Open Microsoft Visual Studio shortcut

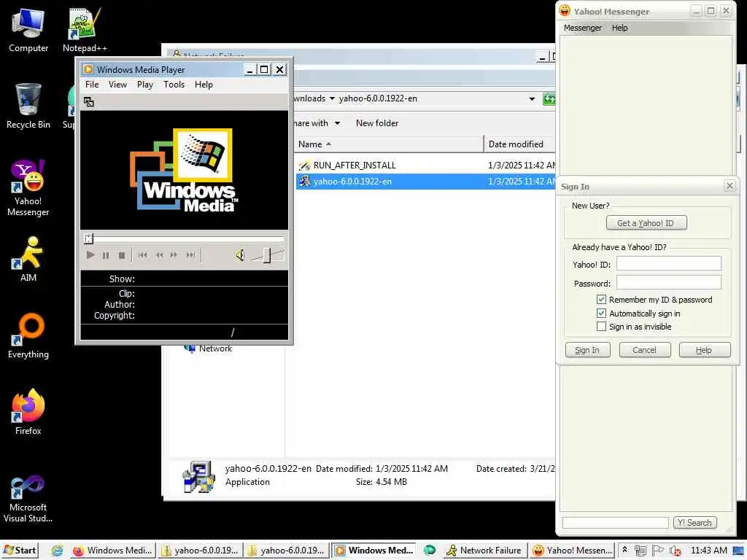[28, 499]
